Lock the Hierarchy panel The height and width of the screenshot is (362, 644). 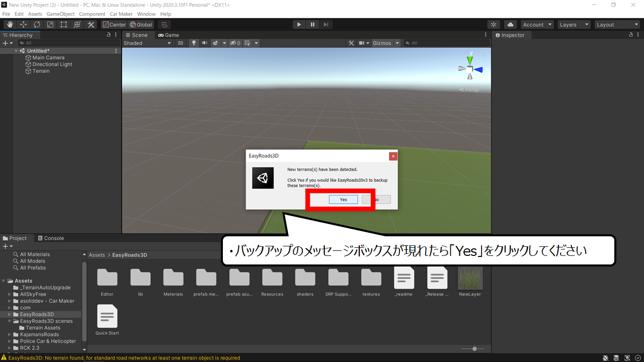pos(109,35)
